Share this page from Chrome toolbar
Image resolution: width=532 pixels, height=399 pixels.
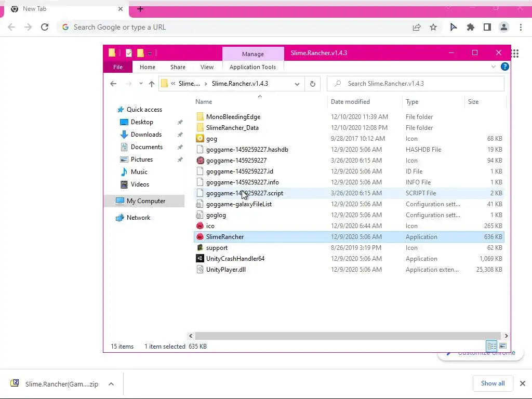pos(416,27)
